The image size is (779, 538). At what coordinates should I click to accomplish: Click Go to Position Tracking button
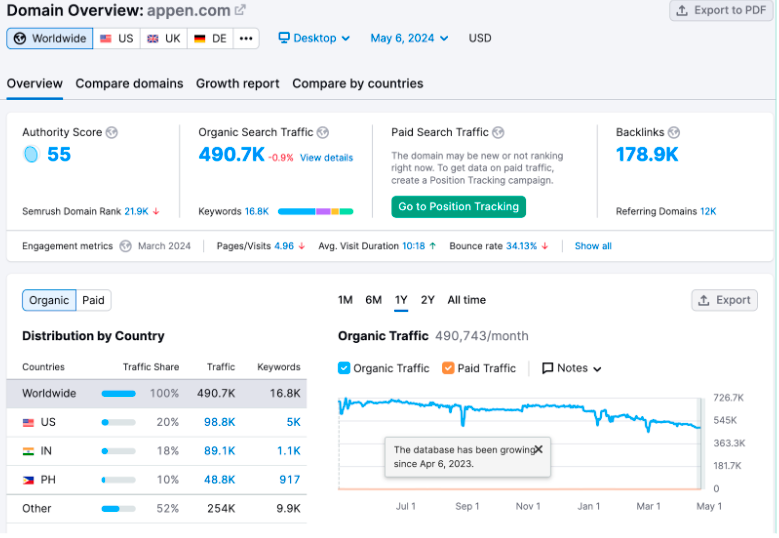click(458, 207)
